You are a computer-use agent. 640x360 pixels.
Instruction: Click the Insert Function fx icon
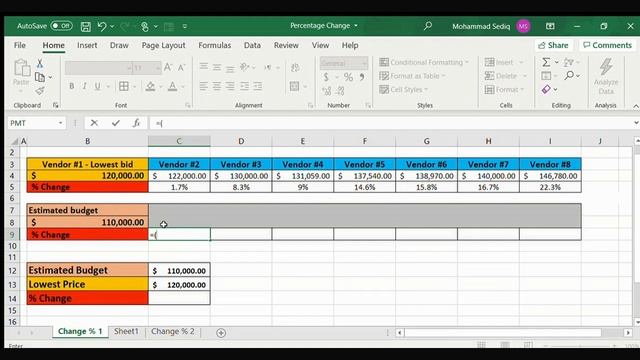[x=136, y=123]
